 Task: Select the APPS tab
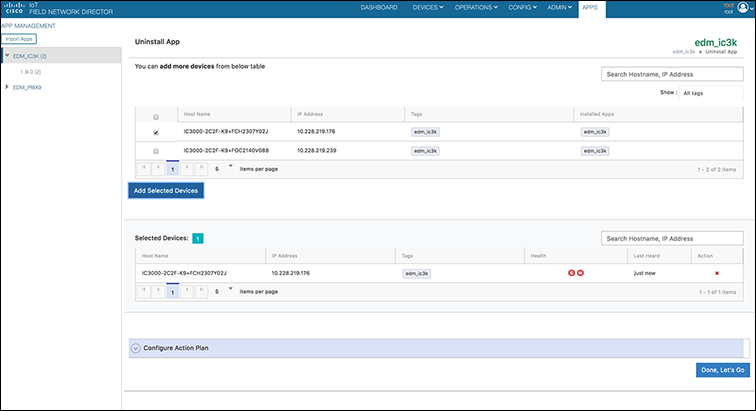point(590,8)
